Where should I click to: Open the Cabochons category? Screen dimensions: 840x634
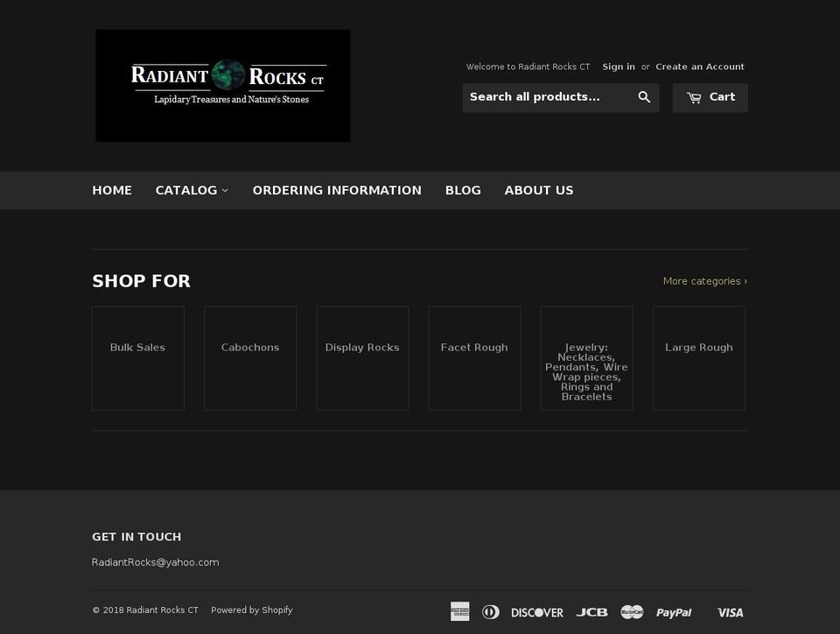pyautogui.click(x=250, y=358)
